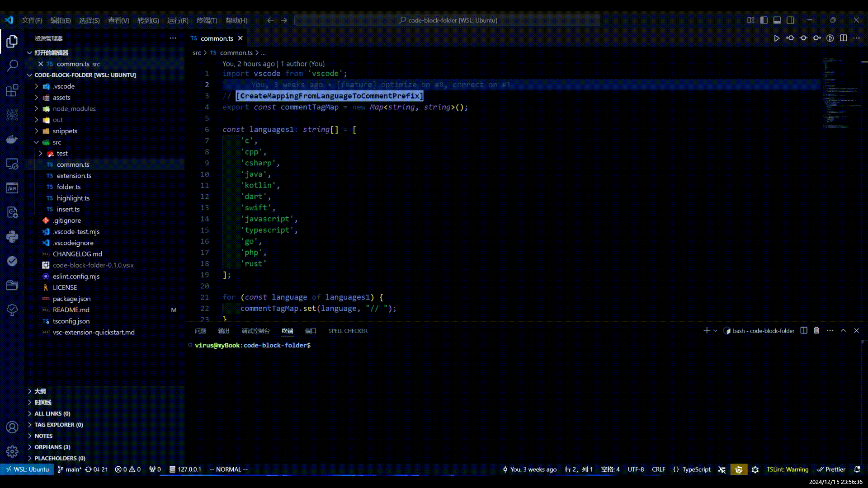This screenshot has height=488, width=868.
Task: Expand the 大纲 outline panel
Action: tap(30, 391)
